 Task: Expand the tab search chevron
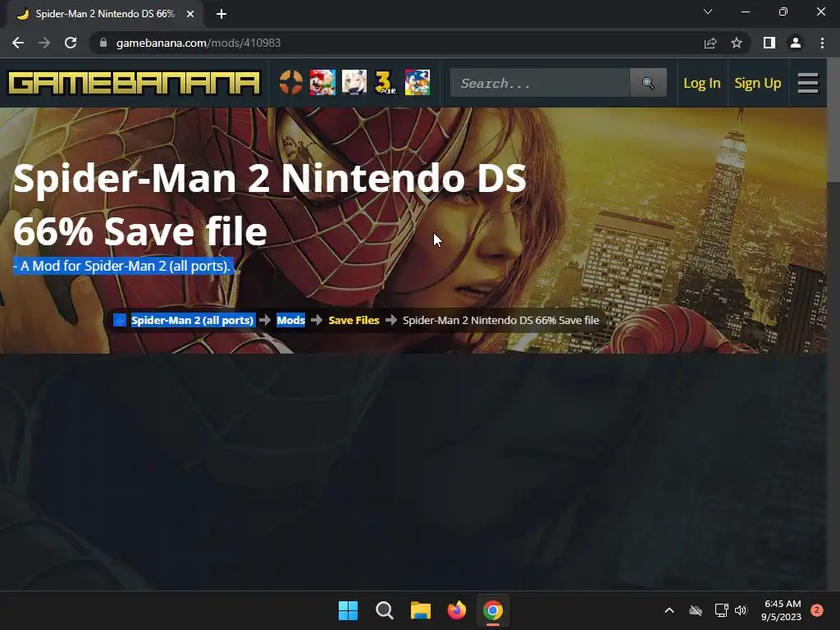(708, 11)
